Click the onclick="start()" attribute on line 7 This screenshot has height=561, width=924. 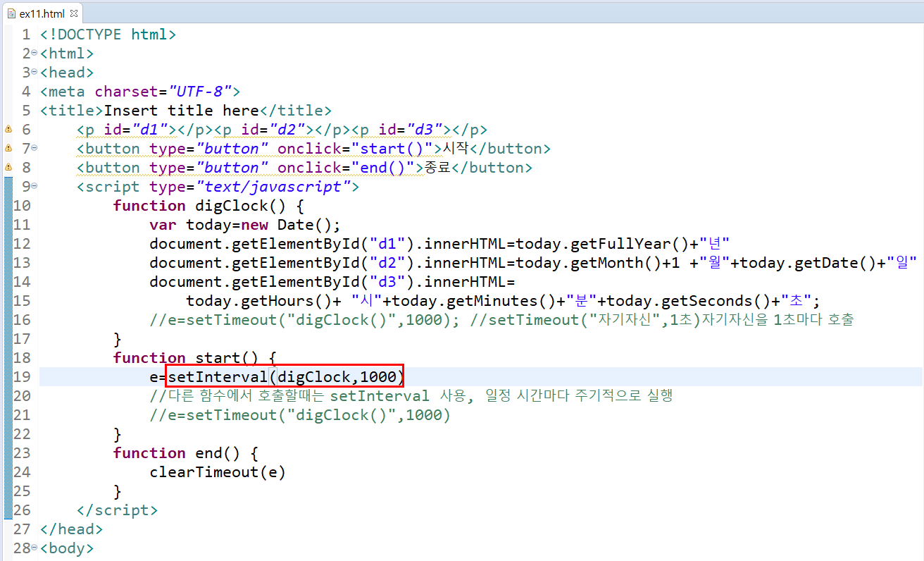(355, 149)
